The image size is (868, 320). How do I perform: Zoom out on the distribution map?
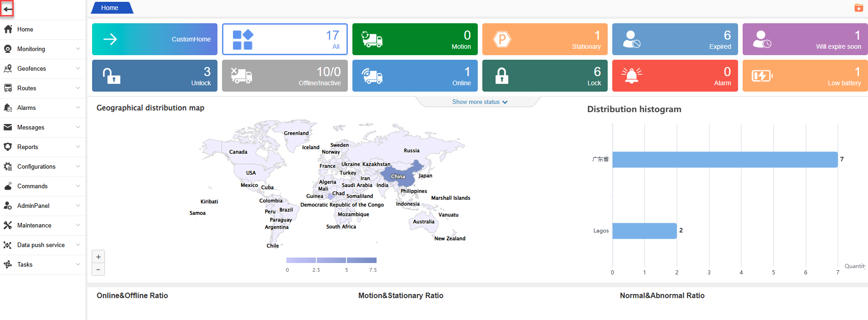point(98,269)
